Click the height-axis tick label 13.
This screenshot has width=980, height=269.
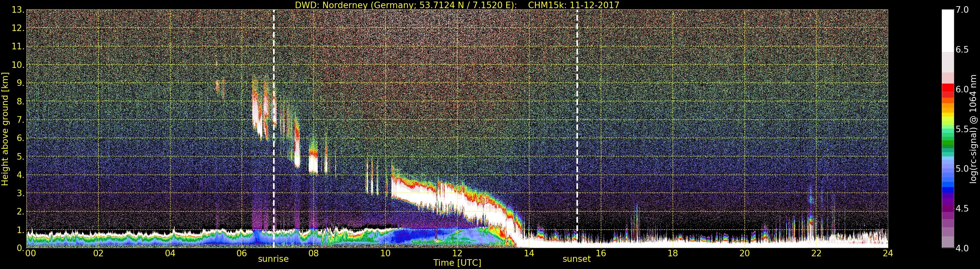coord(18,10)
